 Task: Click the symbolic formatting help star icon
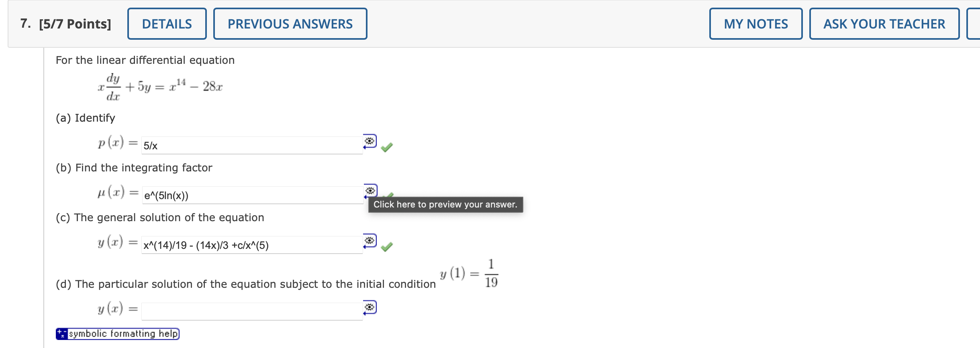click(61, 334)
